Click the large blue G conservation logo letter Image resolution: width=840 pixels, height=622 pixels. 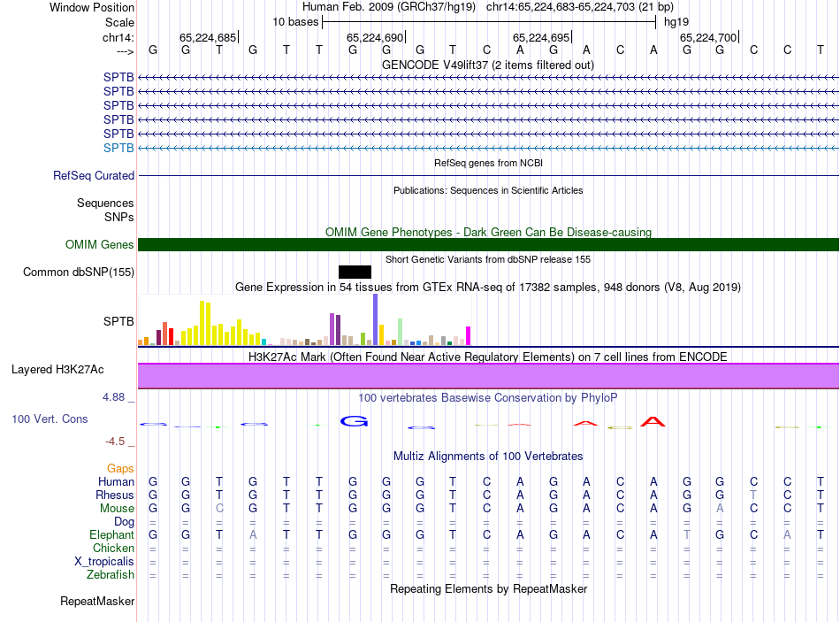[354, 421]
